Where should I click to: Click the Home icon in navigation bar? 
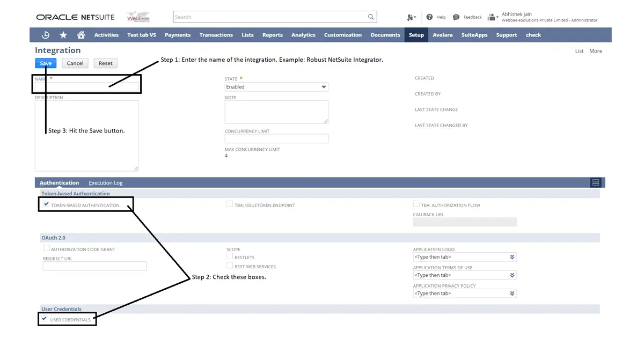80,35
